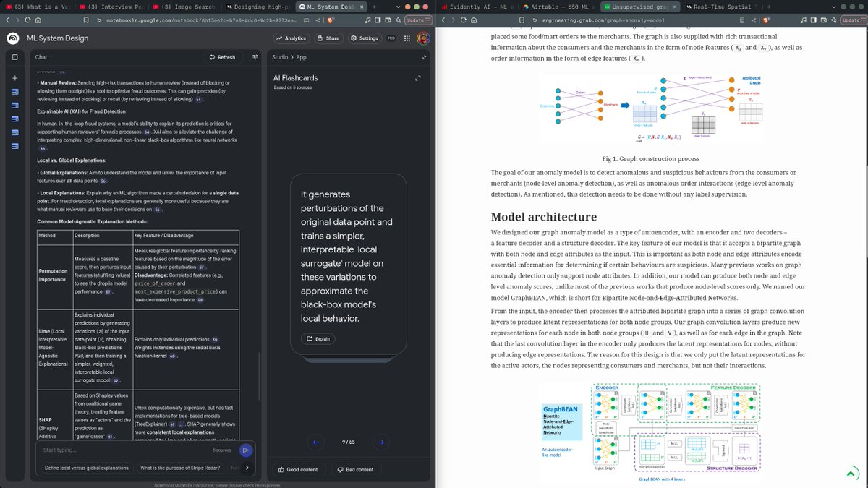Open new tab in left browser

pos(373,7)
